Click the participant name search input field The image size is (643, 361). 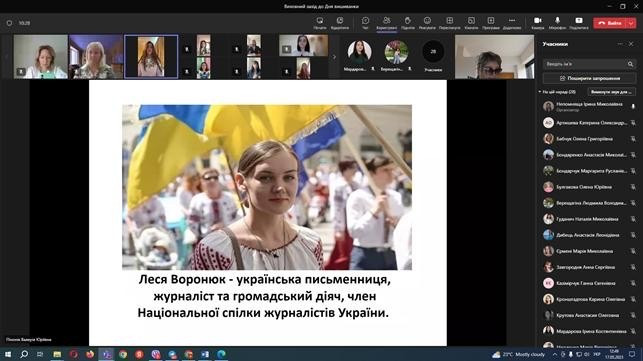585,64
